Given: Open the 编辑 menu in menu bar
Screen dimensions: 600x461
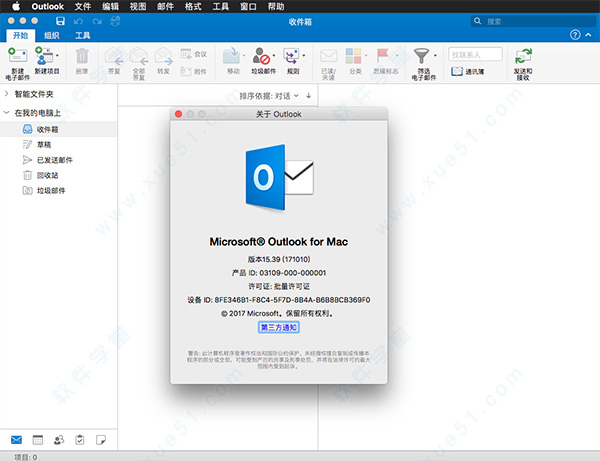Looking at the screenshot, I should 110,7.
